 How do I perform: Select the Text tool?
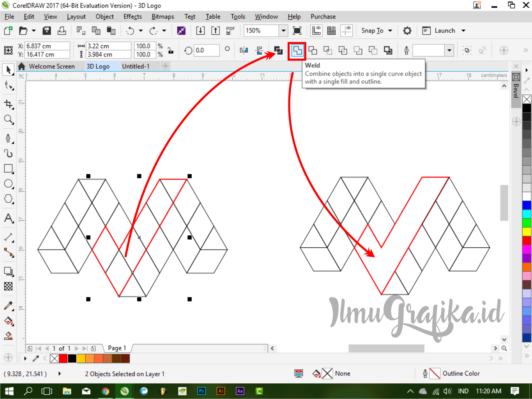pos(8,218)
